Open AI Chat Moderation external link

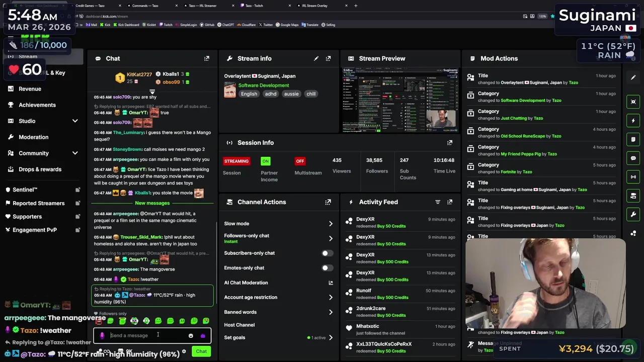[x=331, y=283]
